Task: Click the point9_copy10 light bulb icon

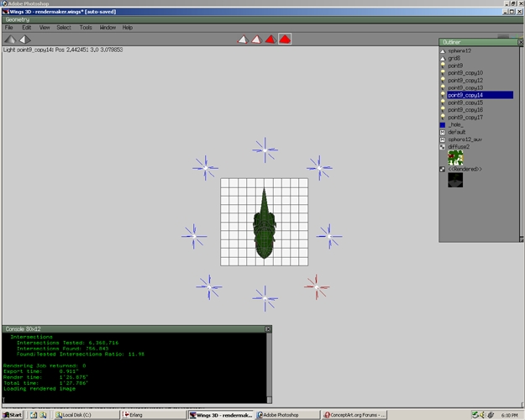Action: coord(443,73)
